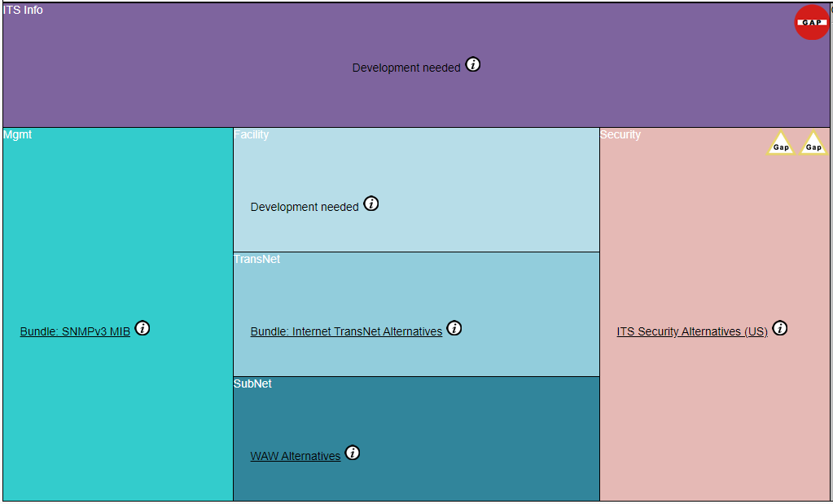Click Development needed text in ITS Info
This screenshot has width=833, height=504.
406,68
